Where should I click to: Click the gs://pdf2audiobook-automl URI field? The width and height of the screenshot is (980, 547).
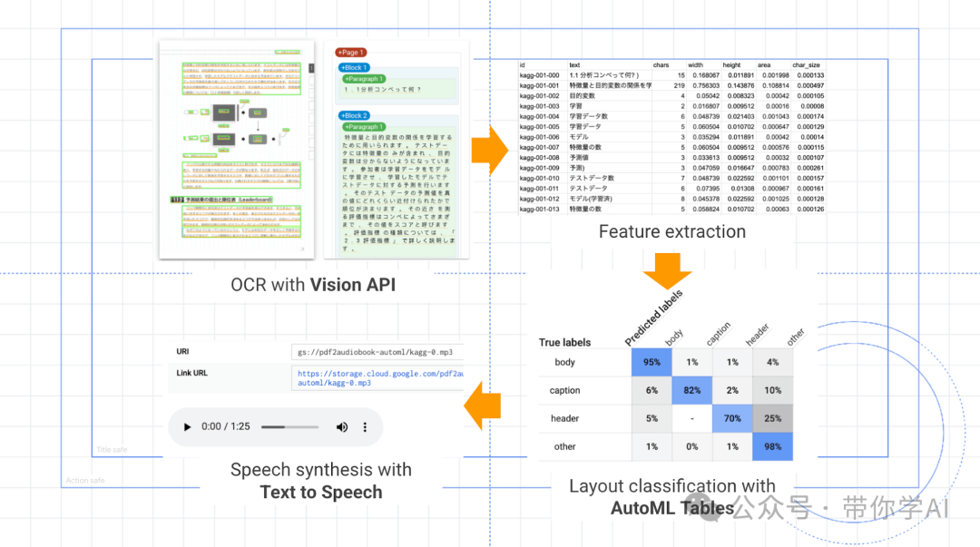tap(377, 352)
